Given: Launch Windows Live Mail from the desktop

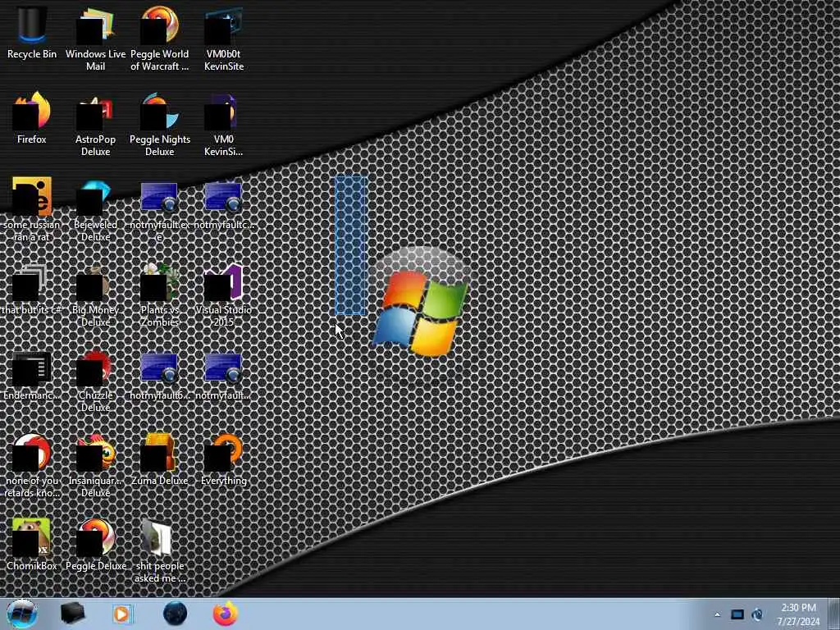Looking at the screenshot, I should click(x=95, y=38).
